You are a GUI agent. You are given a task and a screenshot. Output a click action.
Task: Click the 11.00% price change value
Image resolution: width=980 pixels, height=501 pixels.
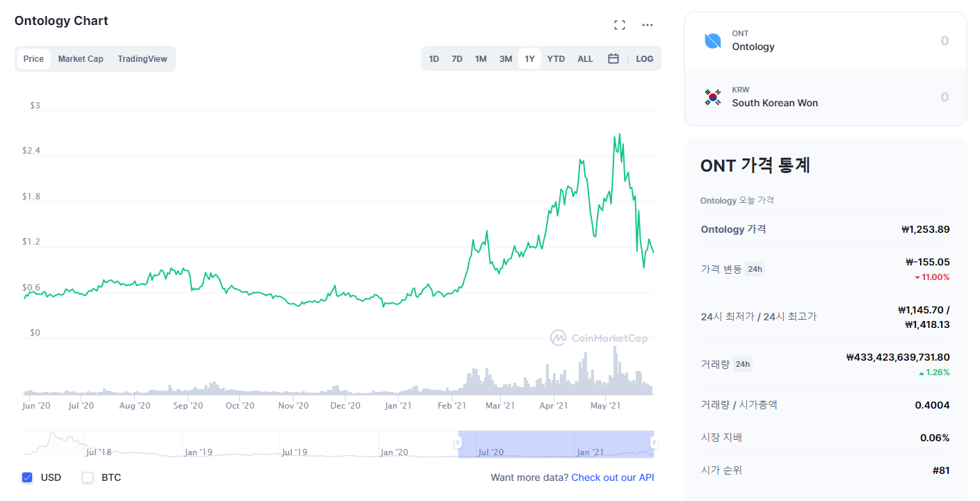click(932, 277)
